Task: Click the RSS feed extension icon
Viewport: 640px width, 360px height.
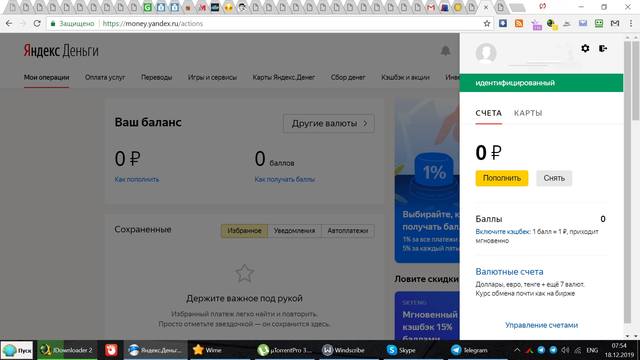Action: click(x=519, y=24)
